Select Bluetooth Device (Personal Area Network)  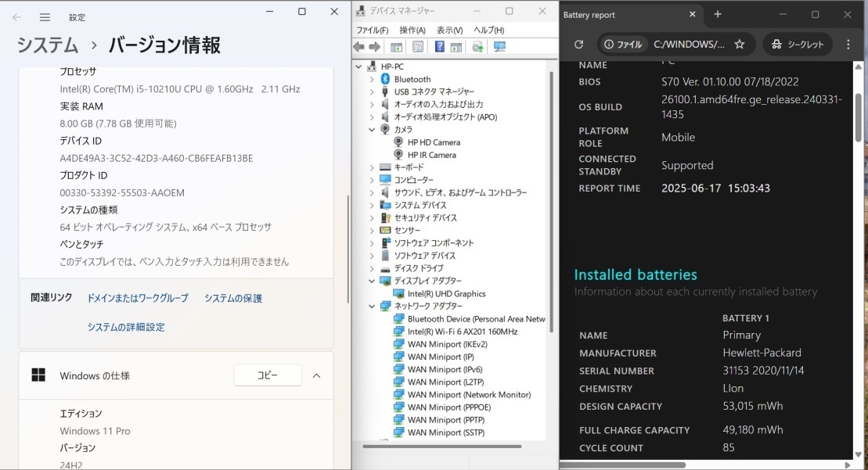pyautogui.click(x=476, y=319)
